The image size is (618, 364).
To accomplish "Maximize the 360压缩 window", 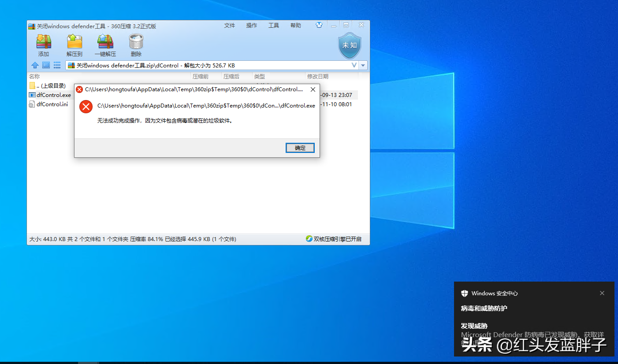I will coord(346,25).
